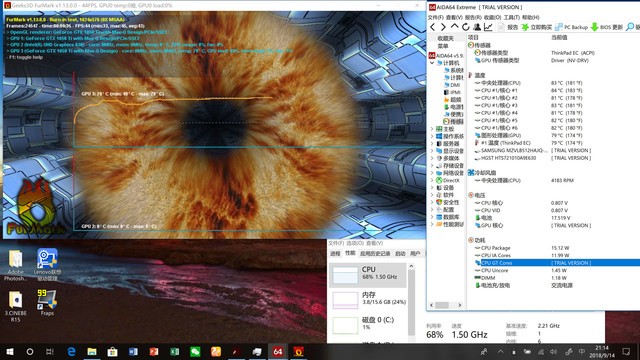This screenshot has width=640, height=360.
Task: Select the CPU #1/核心 #1 temperature row
Action: click(553, 90)
